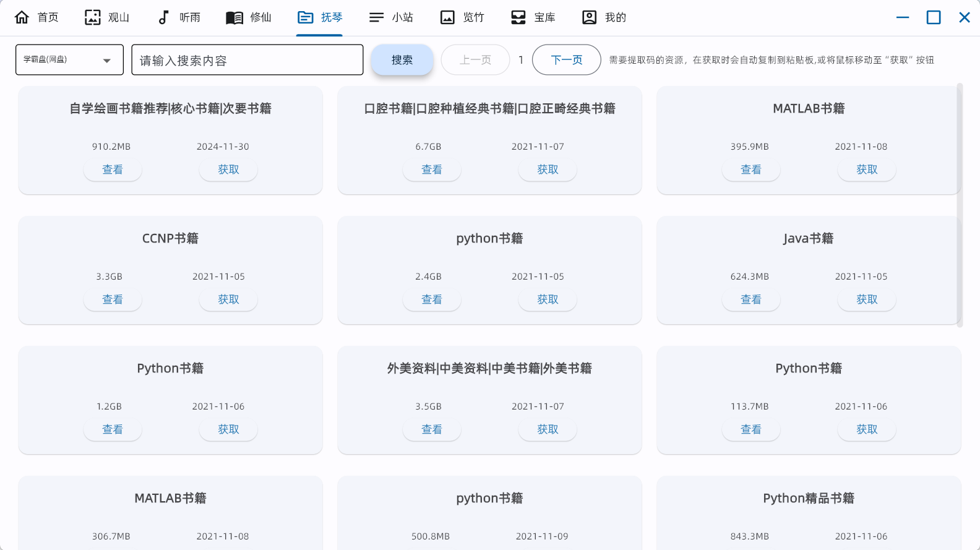Switch to the 观山 tab label

(119, 17)
